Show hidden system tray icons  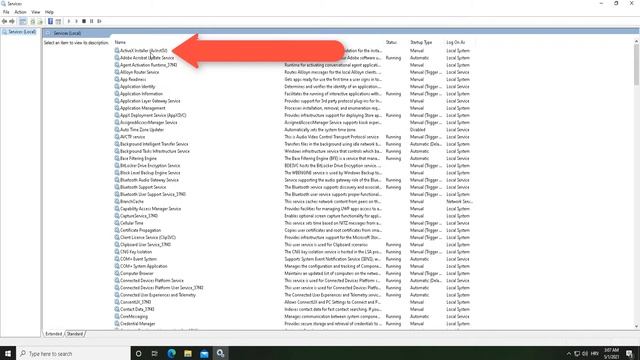tap(569, 353)
